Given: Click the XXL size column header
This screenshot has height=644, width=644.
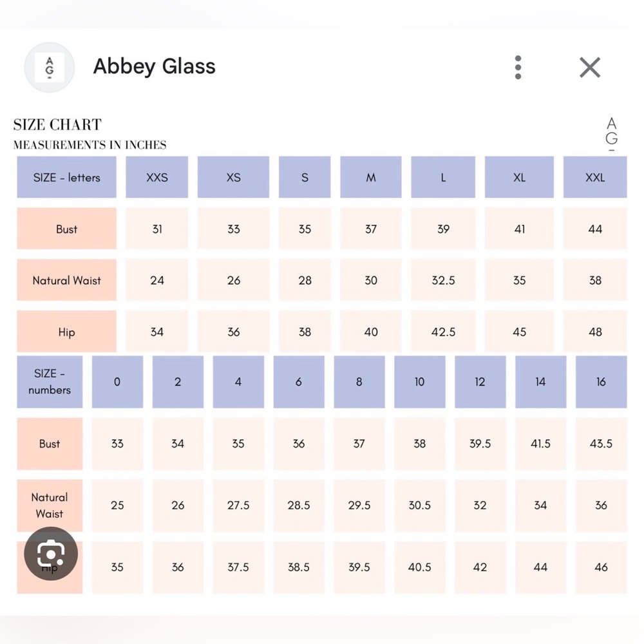Looking at the screenshot, I should (595, 177).
